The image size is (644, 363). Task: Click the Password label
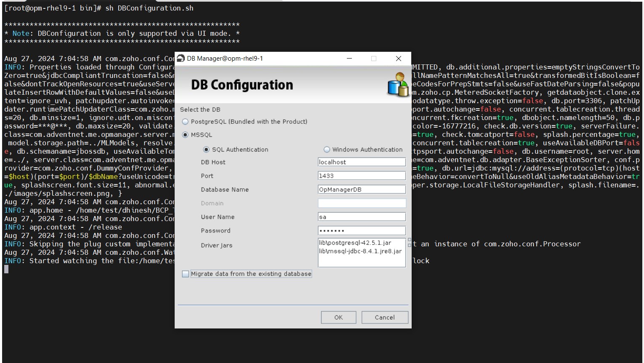tap(216, 231)
